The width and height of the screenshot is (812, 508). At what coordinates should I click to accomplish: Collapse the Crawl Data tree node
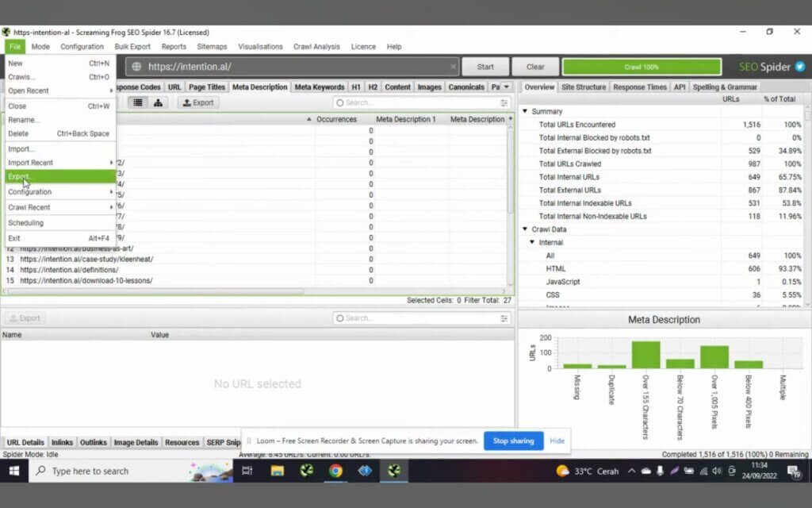click(x=525, y=229)
